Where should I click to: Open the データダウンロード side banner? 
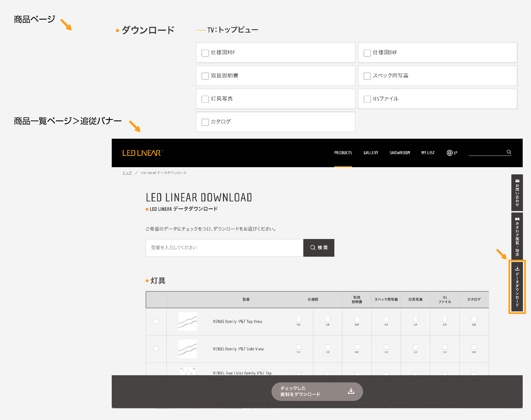[x=517, y=287]
